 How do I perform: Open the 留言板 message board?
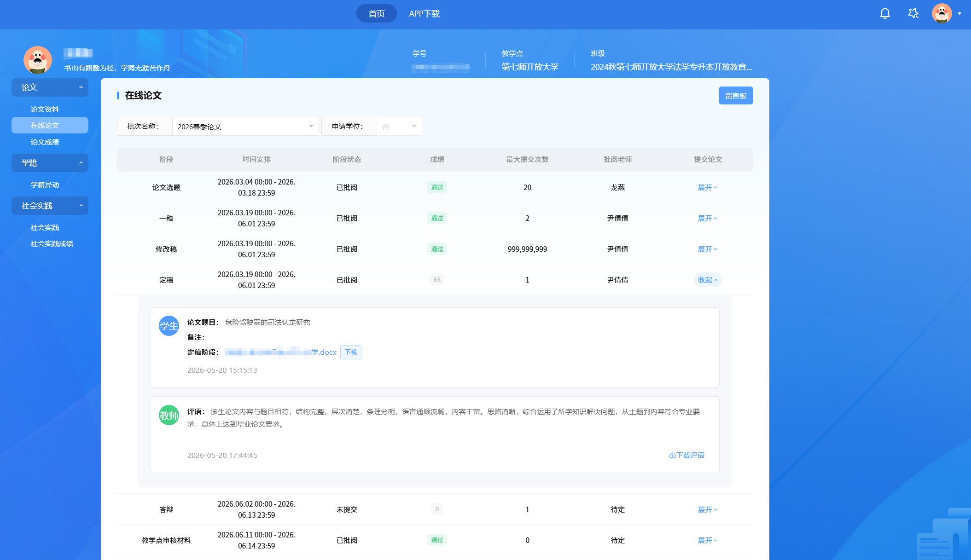click(x=736, y=96)
